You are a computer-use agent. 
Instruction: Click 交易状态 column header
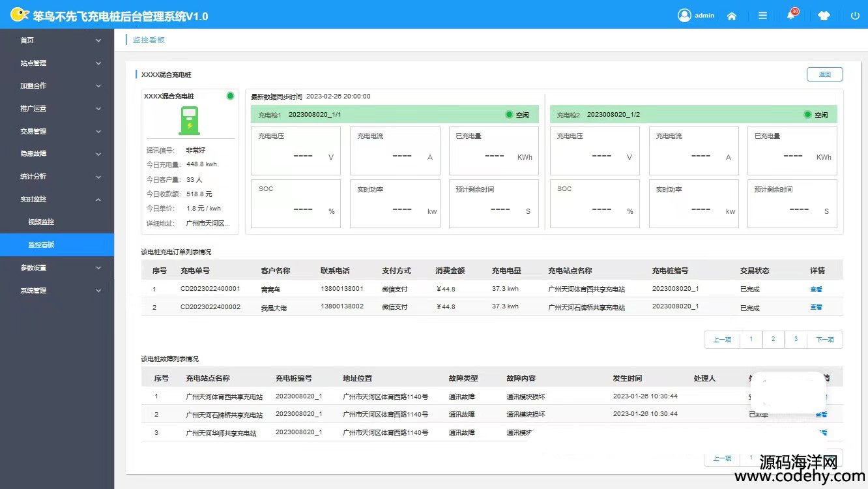pyautogui.click(x=755, y=271)
